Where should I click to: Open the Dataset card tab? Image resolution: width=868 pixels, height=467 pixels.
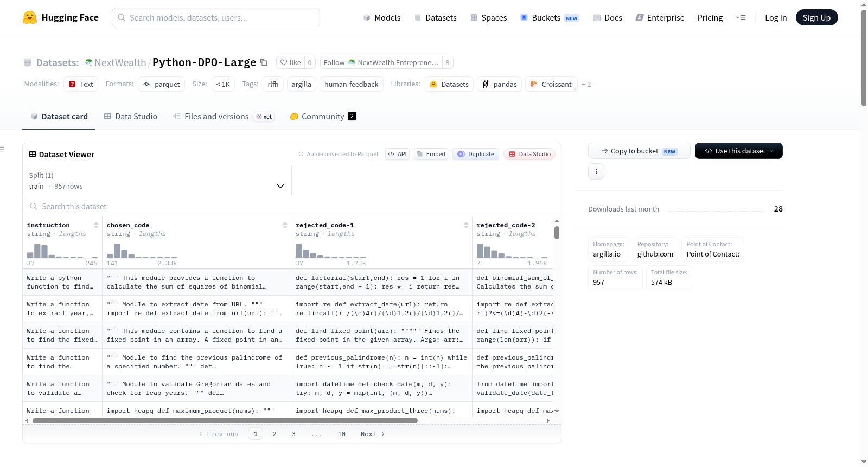coord(59,116)
